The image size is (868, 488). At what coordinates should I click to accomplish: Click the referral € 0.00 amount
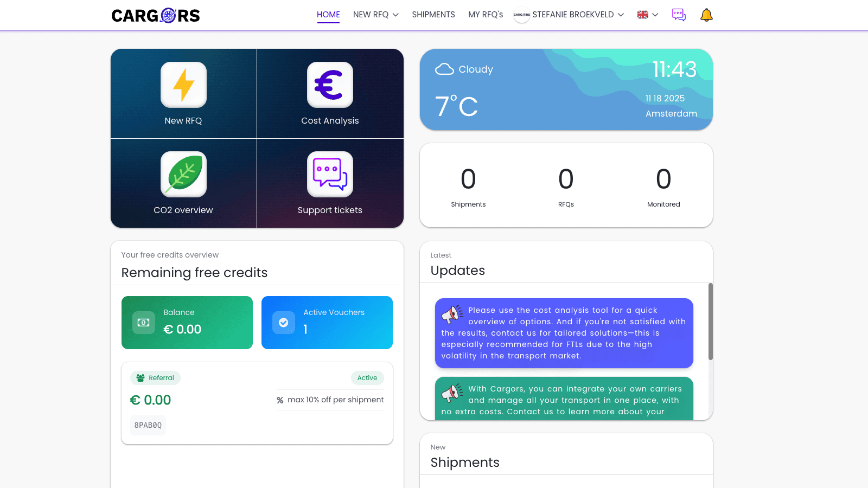click(x=150, y=400)
